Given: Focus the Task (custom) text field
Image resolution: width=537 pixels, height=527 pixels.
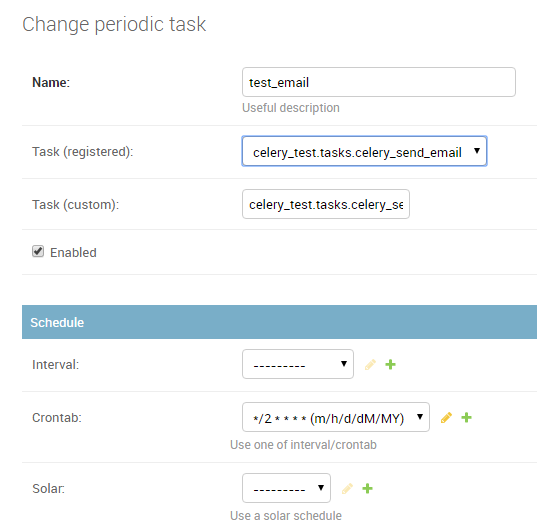Looking at the screenshot, I should 326,204.
